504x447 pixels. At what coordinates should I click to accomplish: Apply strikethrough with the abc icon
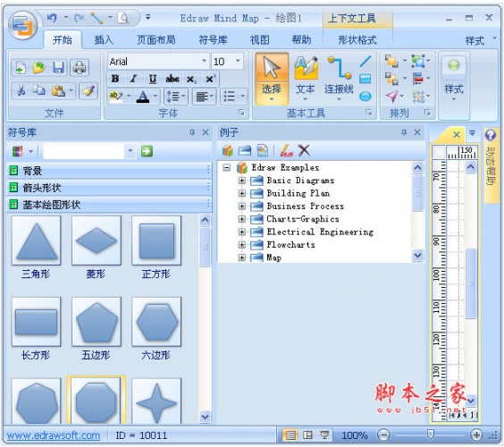click(x=172, y=79)
